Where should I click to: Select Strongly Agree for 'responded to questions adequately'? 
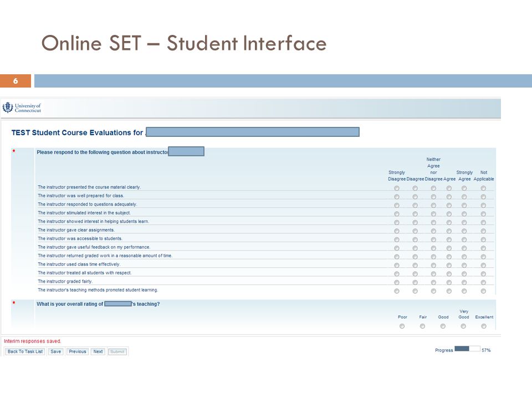click(464, 205)
